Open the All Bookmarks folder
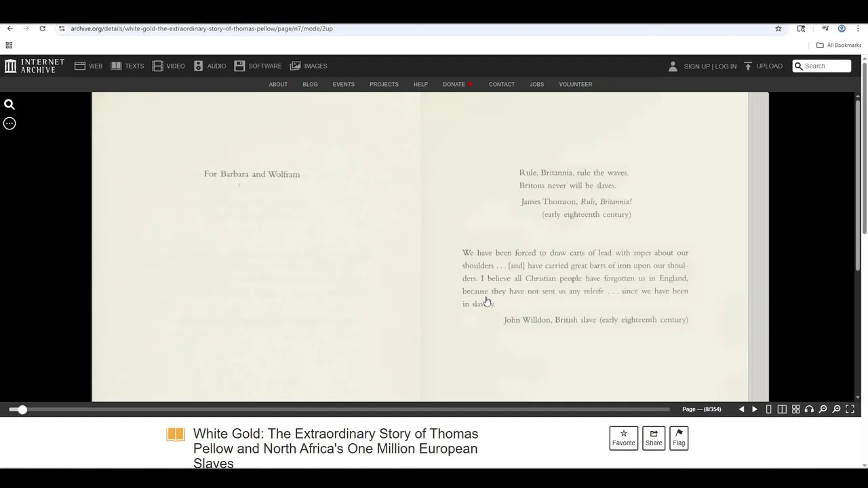The width and height of the screenshot is (868, 488). tap(839, 45)
